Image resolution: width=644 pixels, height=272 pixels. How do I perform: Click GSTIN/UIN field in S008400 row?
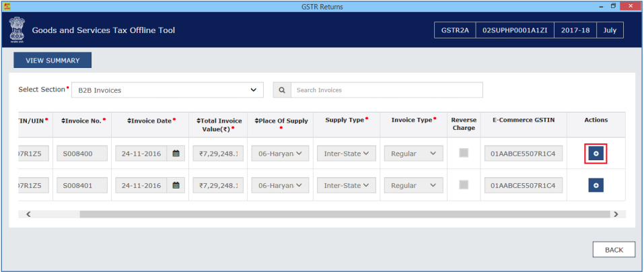34,154
